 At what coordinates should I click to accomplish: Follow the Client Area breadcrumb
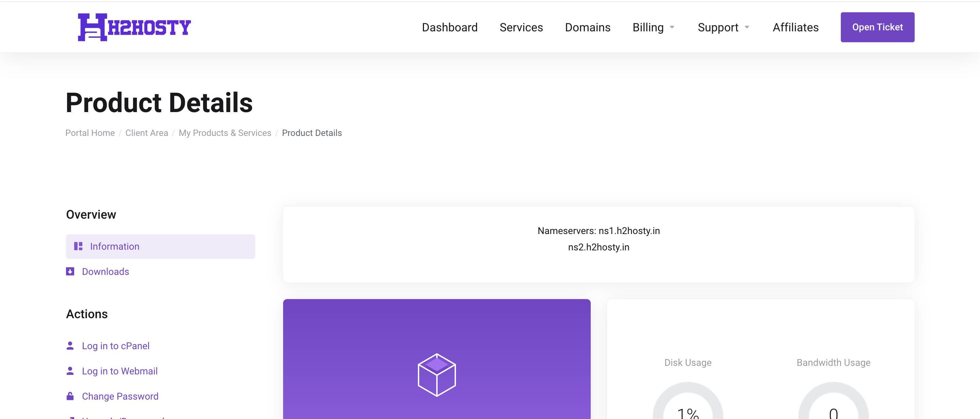pyautogui.click(x=147, y=133)
